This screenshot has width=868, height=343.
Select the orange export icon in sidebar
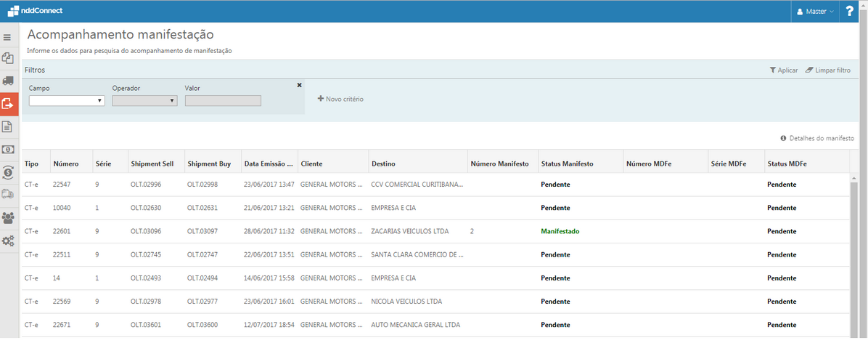9,104
